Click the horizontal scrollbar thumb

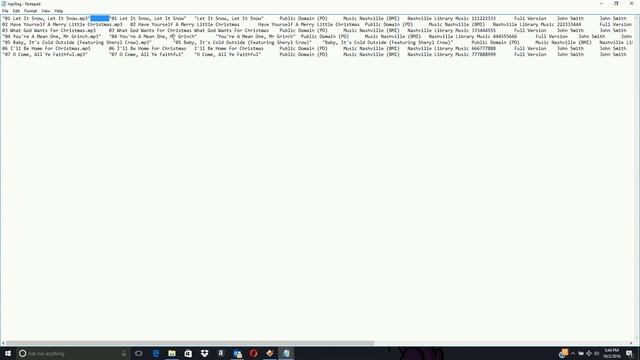(190, 343)
